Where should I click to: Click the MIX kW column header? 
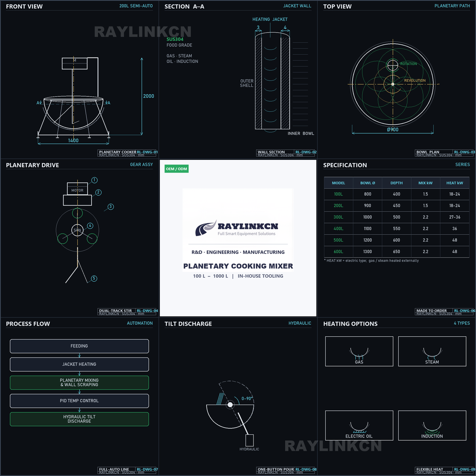coord(426,183)
